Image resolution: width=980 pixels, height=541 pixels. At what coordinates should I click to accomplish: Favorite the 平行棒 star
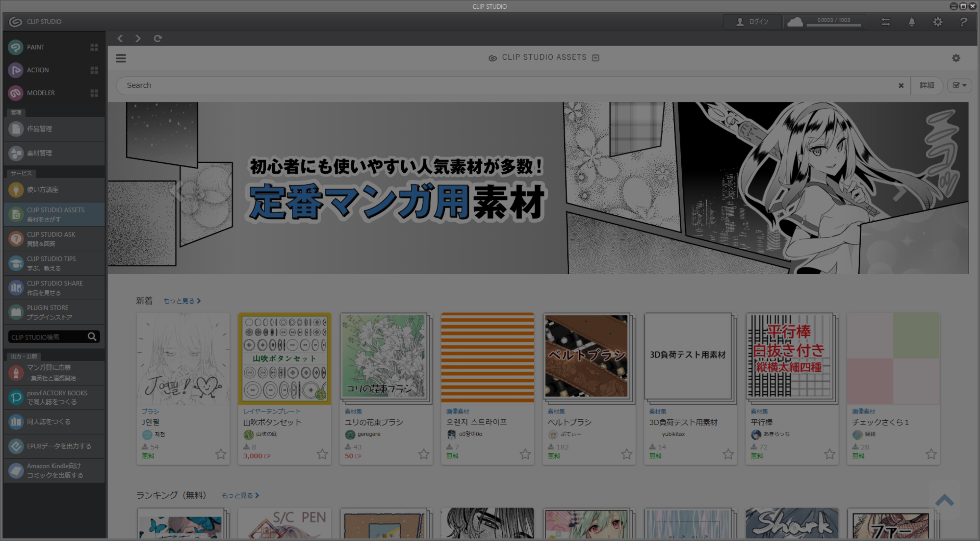[x=830, y=454]
